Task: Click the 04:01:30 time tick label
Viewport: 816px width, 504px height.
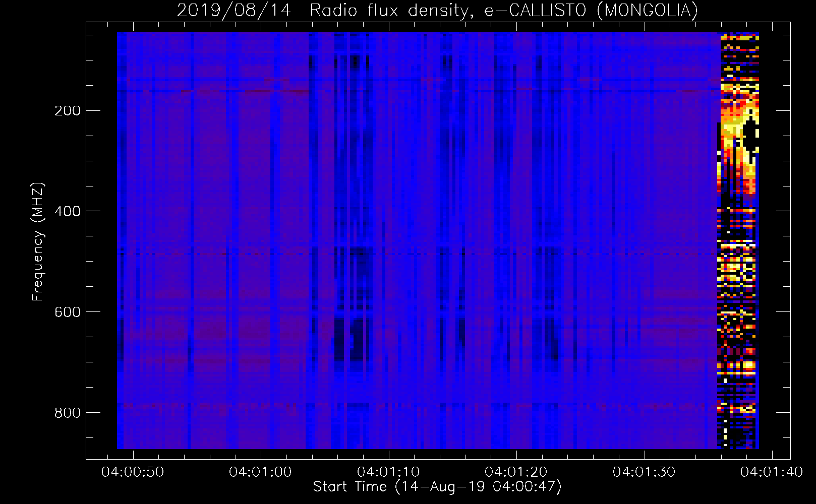Action: (x=644, y=472)
